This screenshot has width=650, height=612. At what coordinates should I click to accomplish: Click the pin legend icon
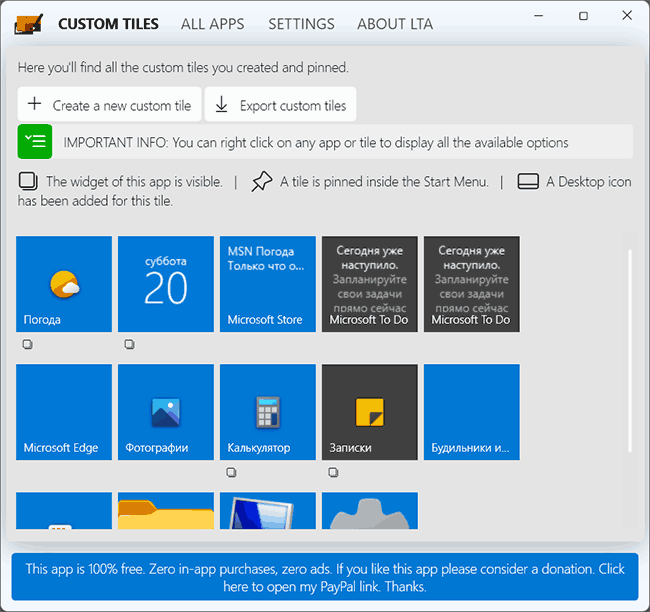[262, 182]
